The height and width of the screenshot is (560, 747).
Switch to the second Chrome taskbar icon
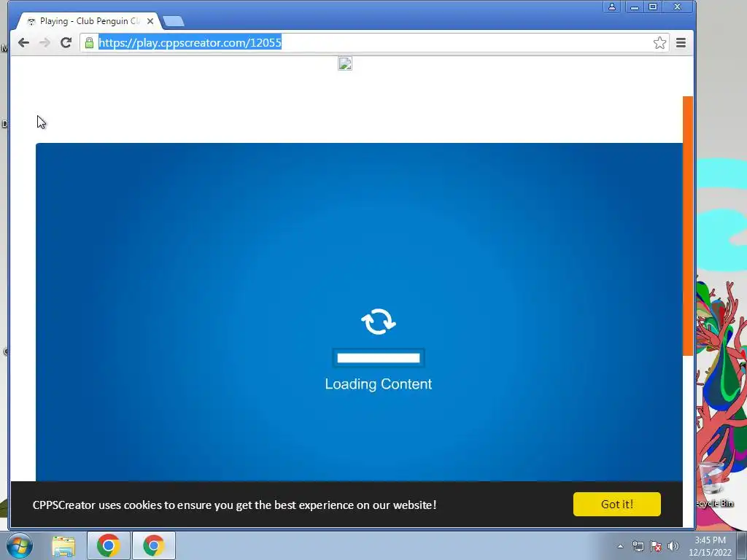[154, 545]
